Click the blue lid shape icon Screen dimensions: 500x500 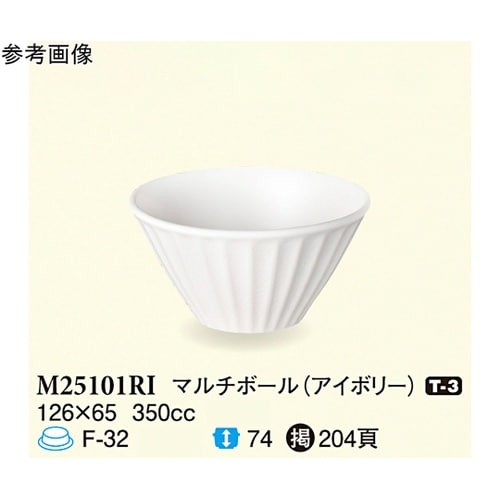click(x=55, y=439)
